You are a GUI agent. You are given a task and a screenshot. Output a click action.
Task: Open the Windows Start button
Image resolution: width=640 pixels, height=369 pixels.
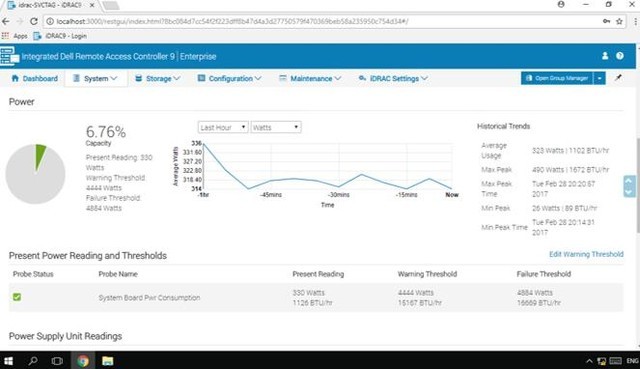coord(8,361)
